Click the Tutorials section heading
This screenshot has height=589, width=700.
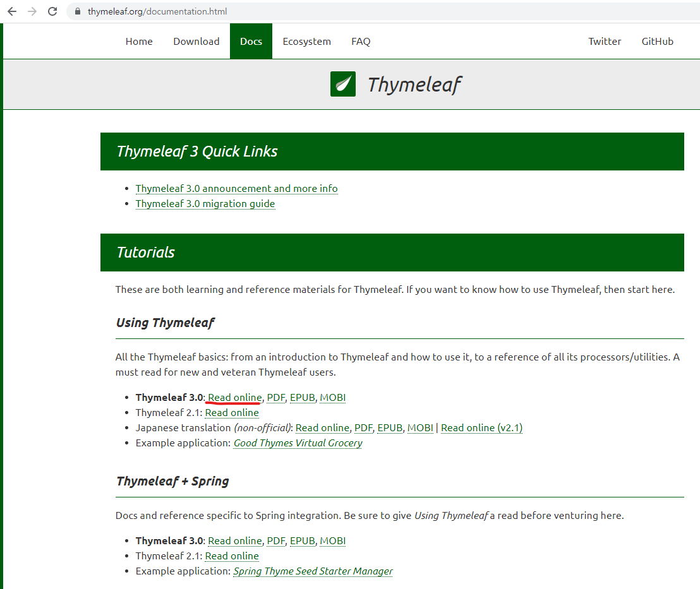145,253
